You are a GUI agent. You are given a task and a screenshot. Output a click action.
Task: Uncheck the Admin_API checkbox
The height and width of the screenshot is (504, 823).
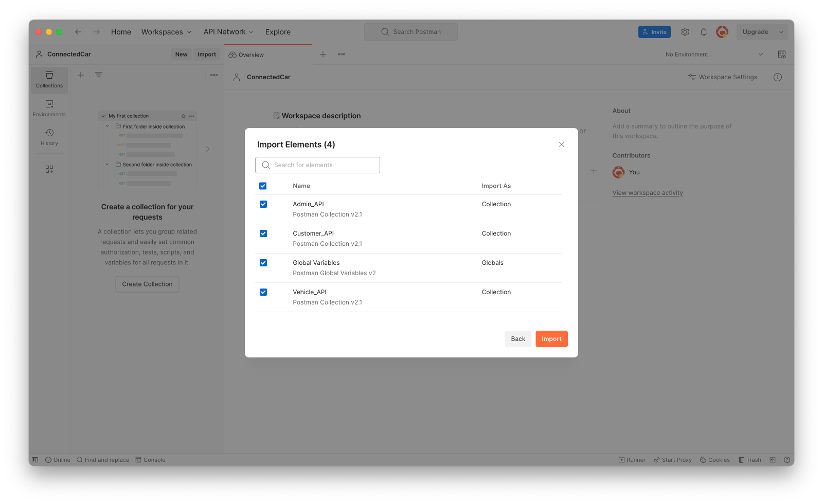tap(263, 204)
